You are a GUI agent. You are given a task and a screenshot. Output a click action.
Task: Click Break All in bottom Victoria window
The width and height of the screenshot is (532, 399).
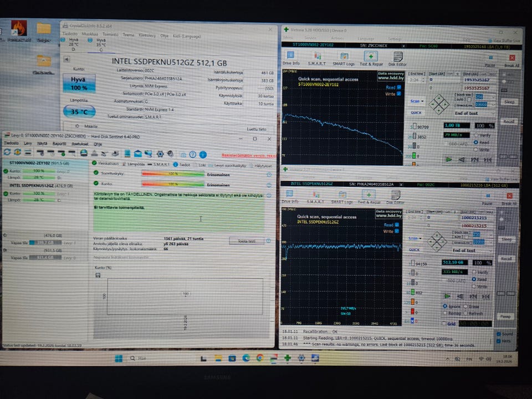click(x=509, y=199)
